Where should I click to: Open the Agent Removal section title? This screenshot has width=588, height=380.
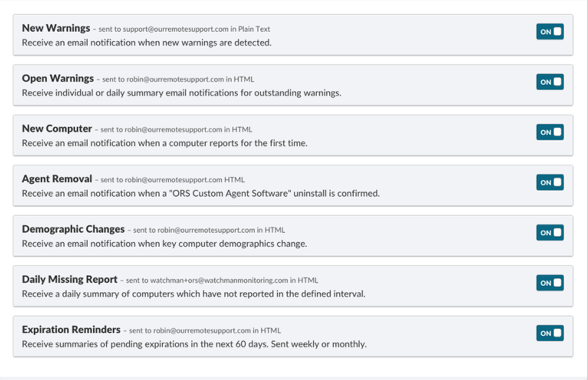pyautogui.click(x=57, y=178)
